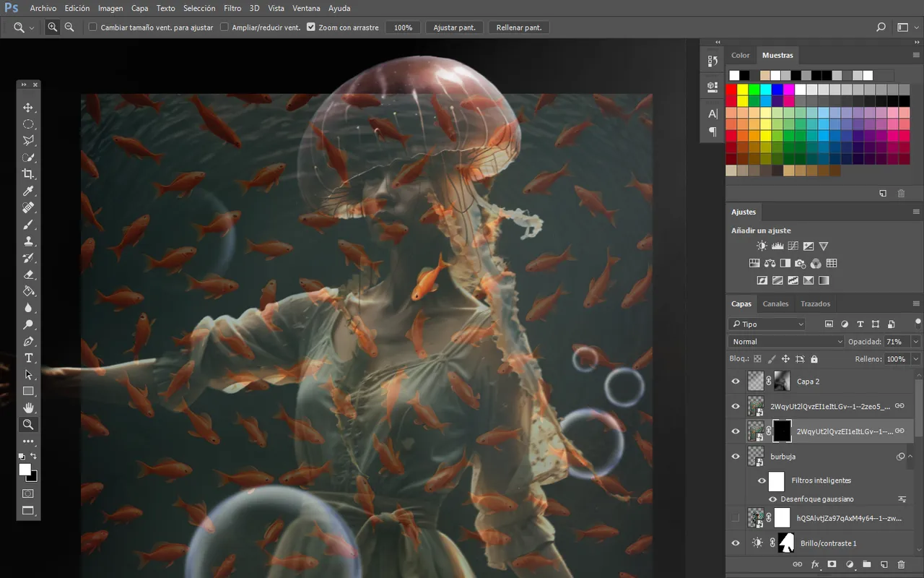Select the Rectangle shape tool

(28, 391)
